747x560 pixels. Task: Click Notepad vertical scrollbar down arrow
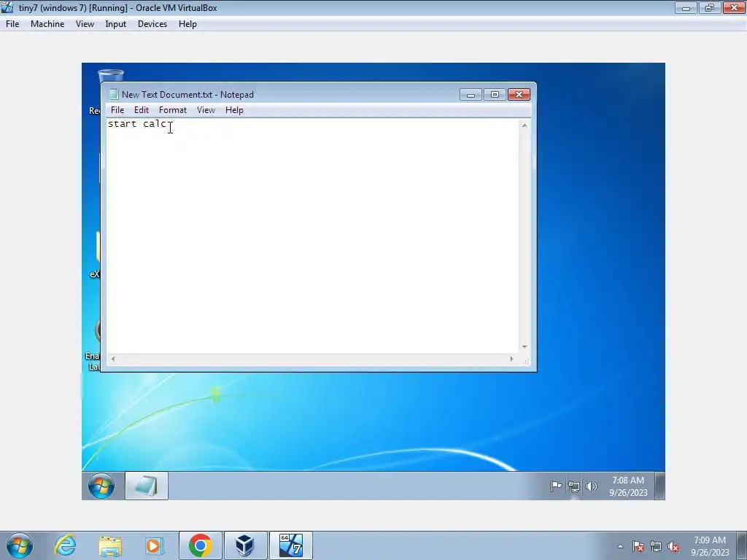[x=525, y=347]
